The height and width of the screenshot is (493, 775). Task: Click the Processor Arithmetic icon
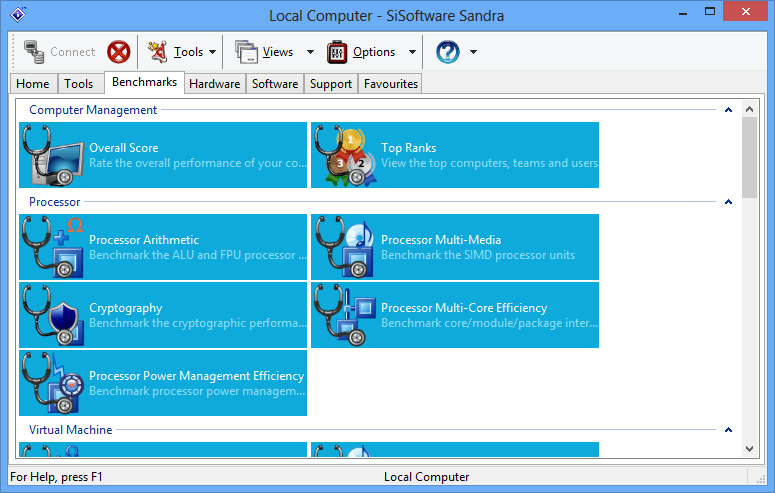click(x=52, y=247)
